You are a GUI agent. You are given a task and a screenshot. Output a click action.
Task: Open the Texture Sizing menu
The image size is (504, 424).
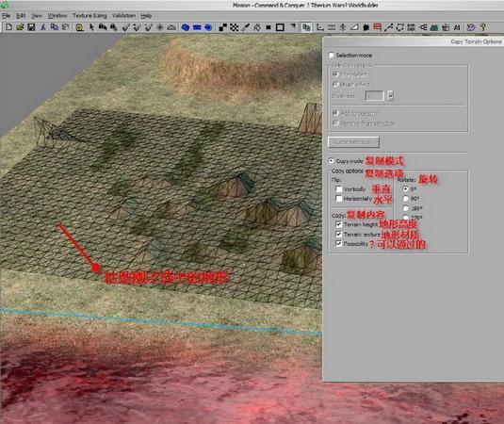tap(89, 15)
